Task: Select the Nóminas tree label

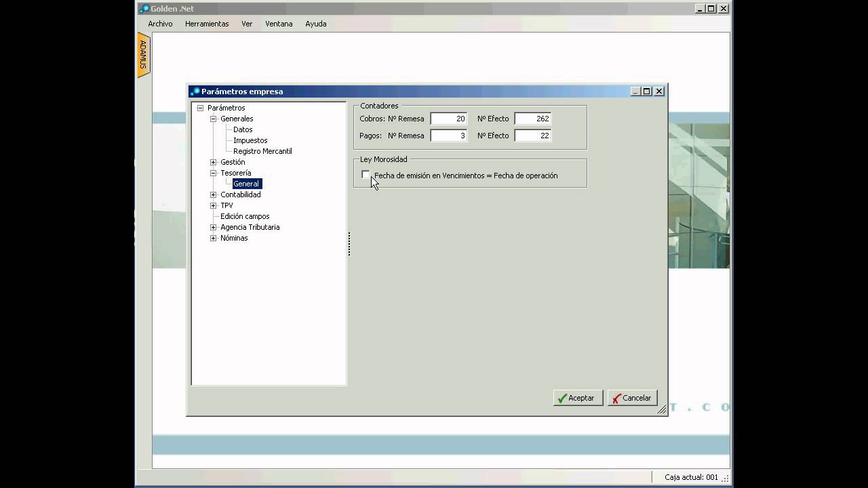Action: pos(234,238)
